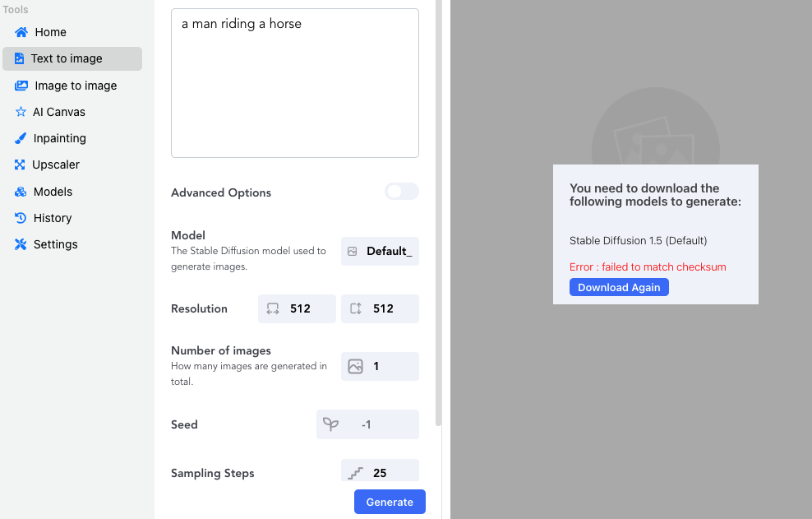Click the resolution height field
The image size is (812, 519).
[380, 308]
